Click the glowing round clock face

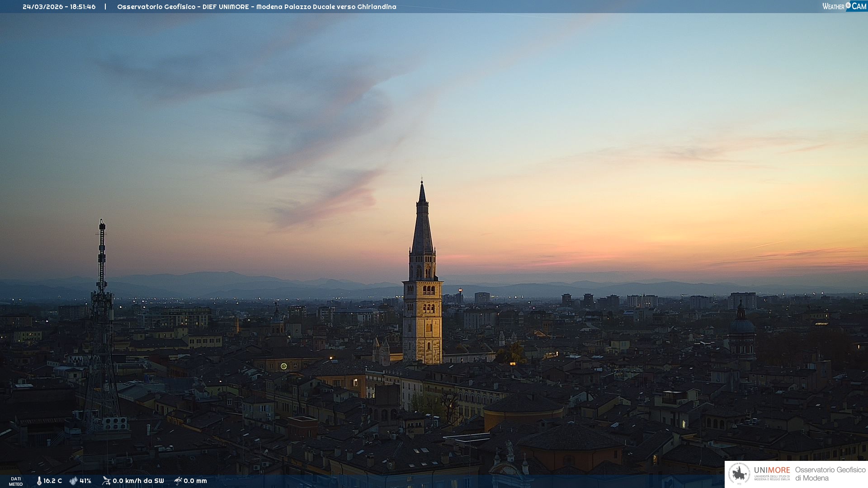pyautogui.click(x=284, y=366)
